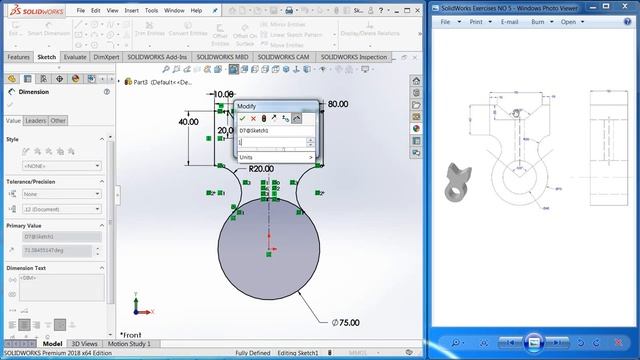Screen dimensions: 640x360
Task: Click the Rebuild traffic-light icon in Modify dialog
Action: pyautogui.click(x=264, y=118)
